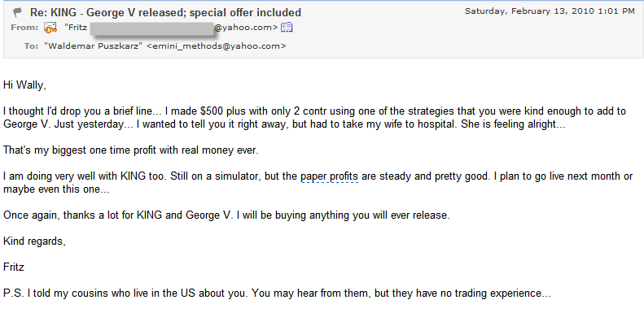Click the email subject Re: KING line
Screen dimensions: 644x326
(165, 13)
